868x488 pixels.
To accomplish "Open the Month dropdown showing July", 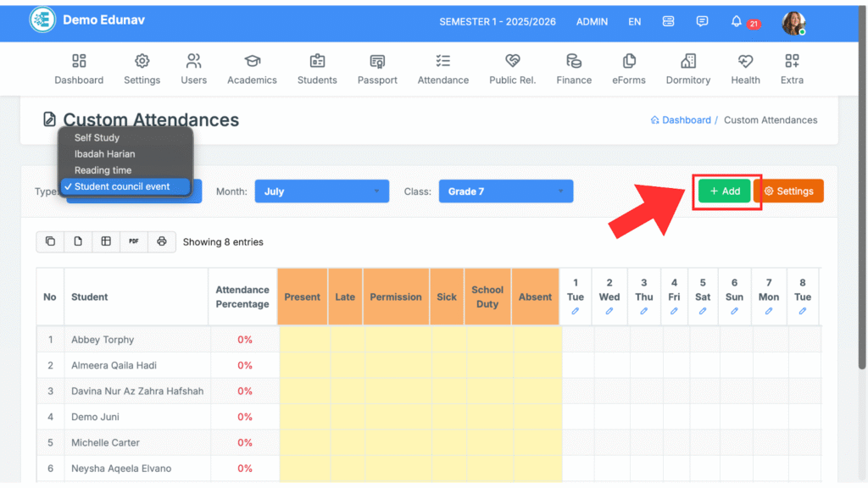I will click(321, 191).
